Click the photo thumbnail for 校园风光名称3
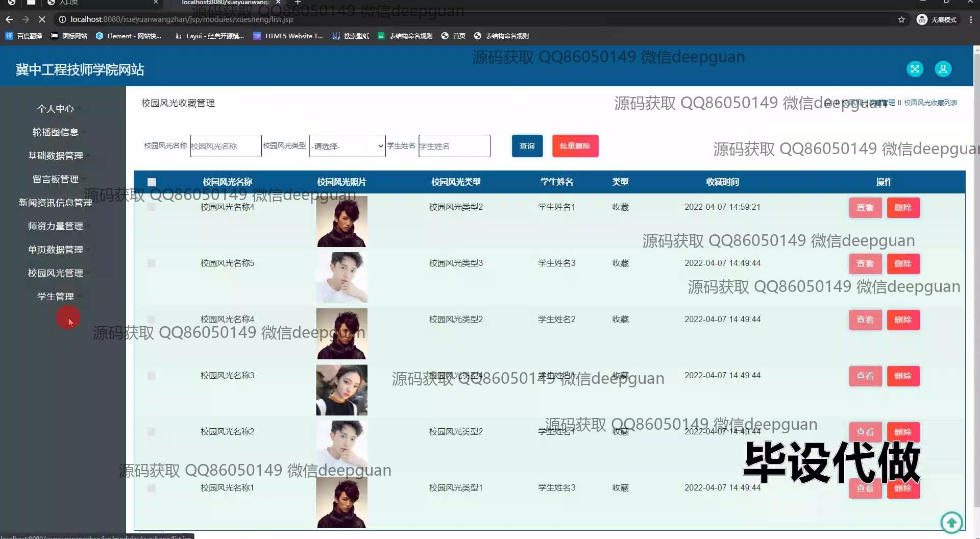The height and width of the screenshot is (539, 980). tap(341, 389)
